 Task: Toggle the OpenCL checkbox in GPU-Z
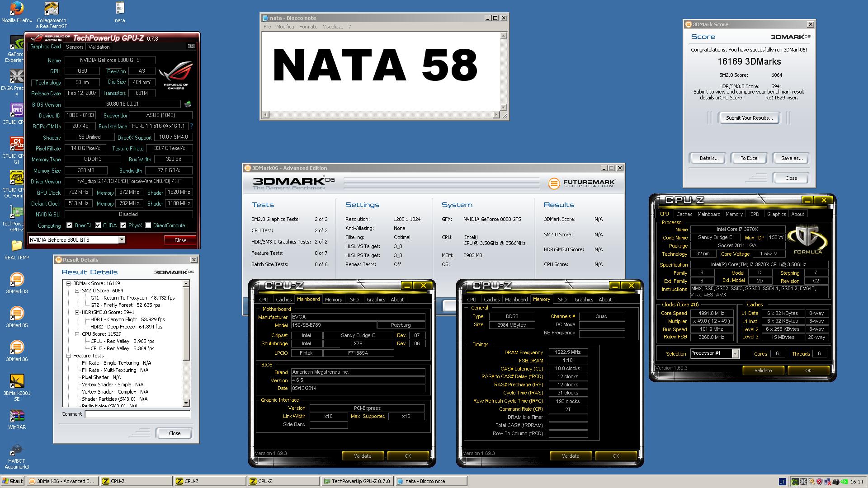[69, 225]
